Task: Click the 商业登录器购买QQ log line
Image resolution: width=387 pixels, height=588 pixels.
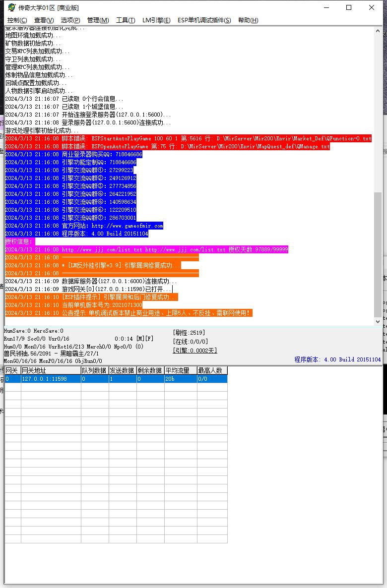Action: point(73,154)
